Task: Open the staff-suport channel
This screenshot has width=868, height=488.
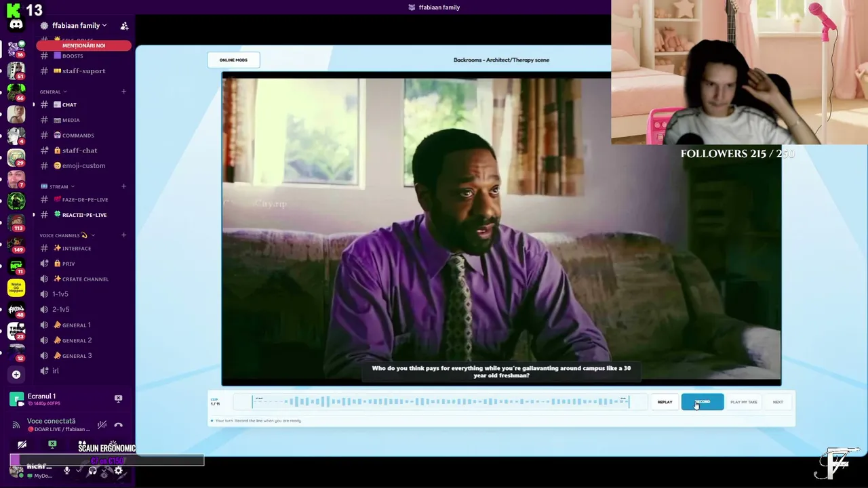Action: coord(83,70)
